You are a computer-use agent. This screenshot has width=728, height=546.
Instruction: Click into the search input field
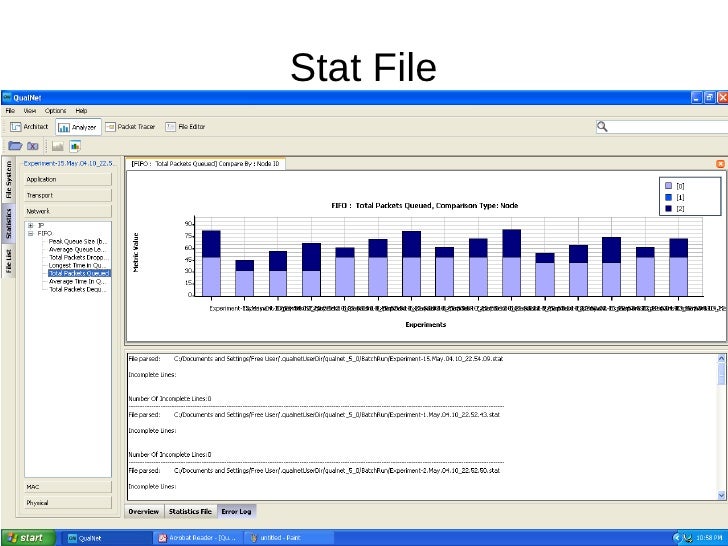click(x=669, y=126)
